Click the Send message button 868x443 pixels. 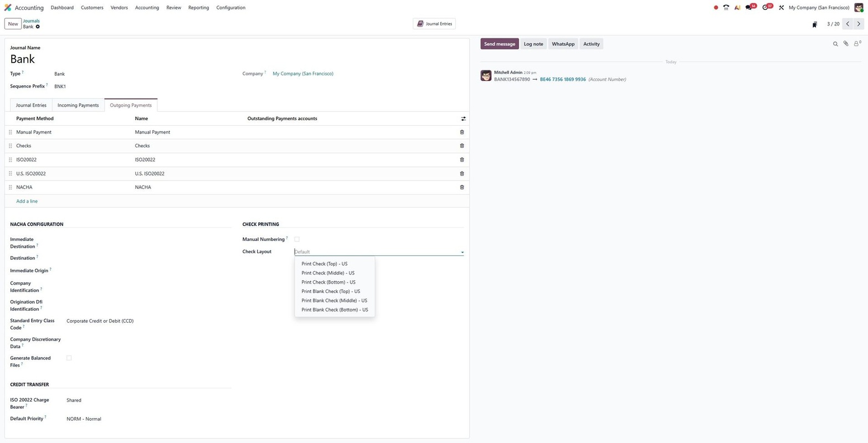pos(499,44)
